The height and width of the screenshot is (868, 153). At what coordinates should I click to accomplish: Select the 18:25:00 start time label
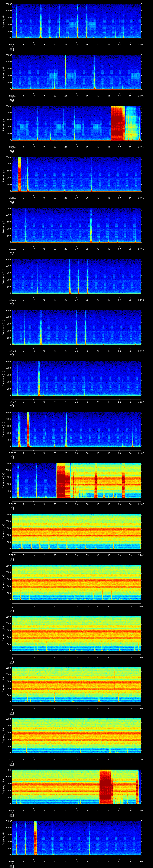(12, 197)
